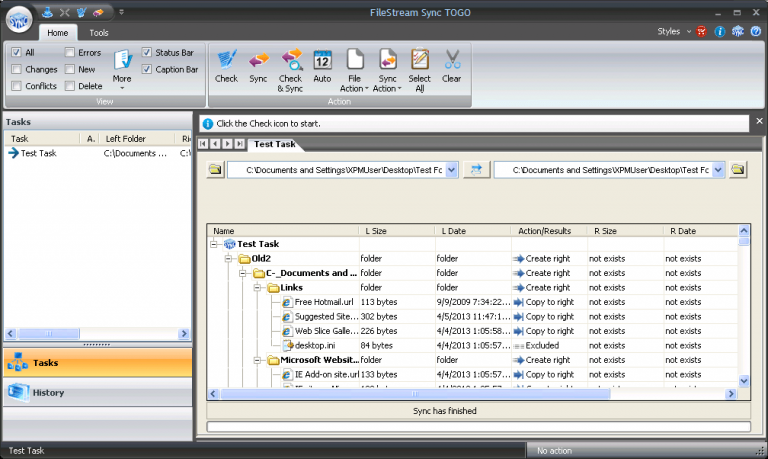The image size is (768, 459).
Task: Run Check & Sync from ribbon
Action: click(x=290, y=71)
